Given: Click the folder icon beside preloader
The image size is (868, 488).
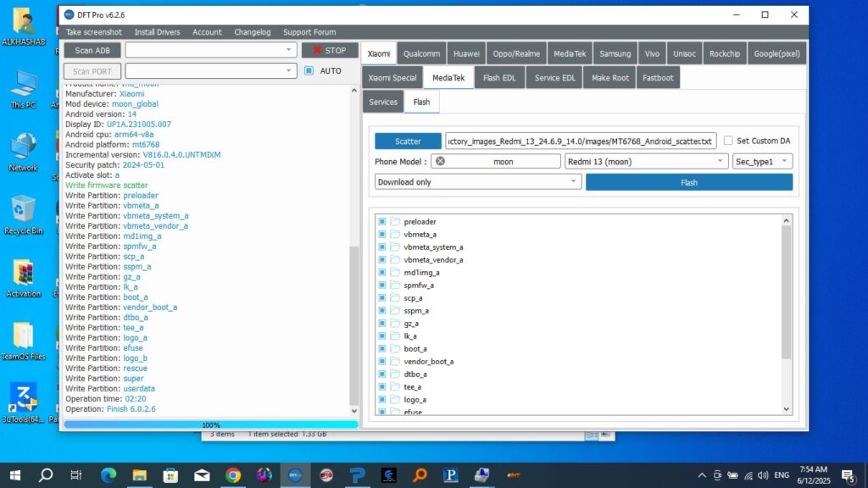Looking at the screenshot, I should click(395, 222).
